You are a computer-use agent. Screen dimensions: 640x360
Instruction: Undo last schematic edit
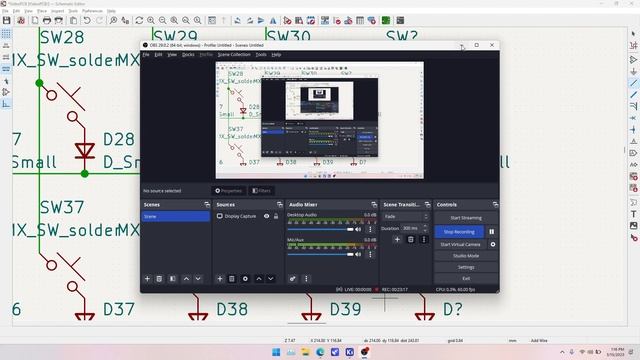87,20
